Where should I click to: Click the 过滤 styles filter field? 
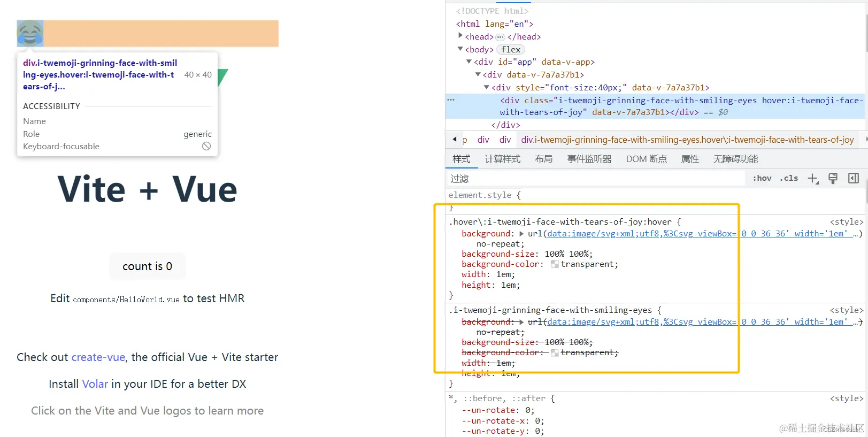tap(596, 179)
